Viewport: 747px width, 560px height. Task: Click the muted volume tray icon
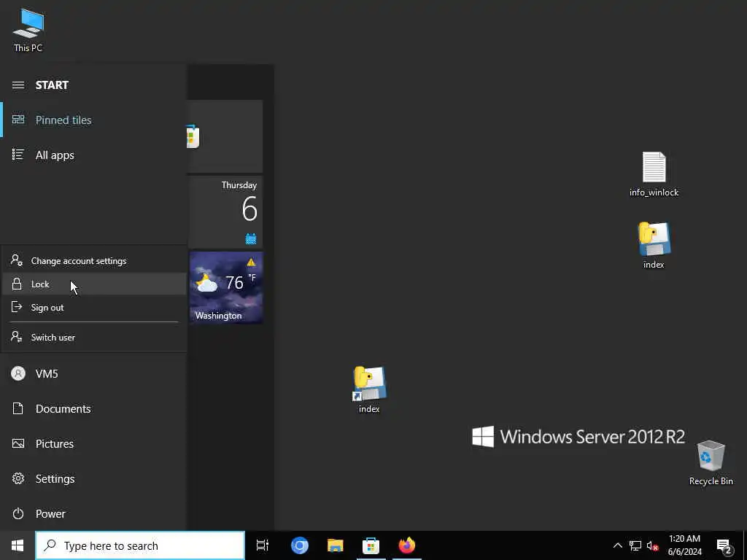[x=653, y=545]
